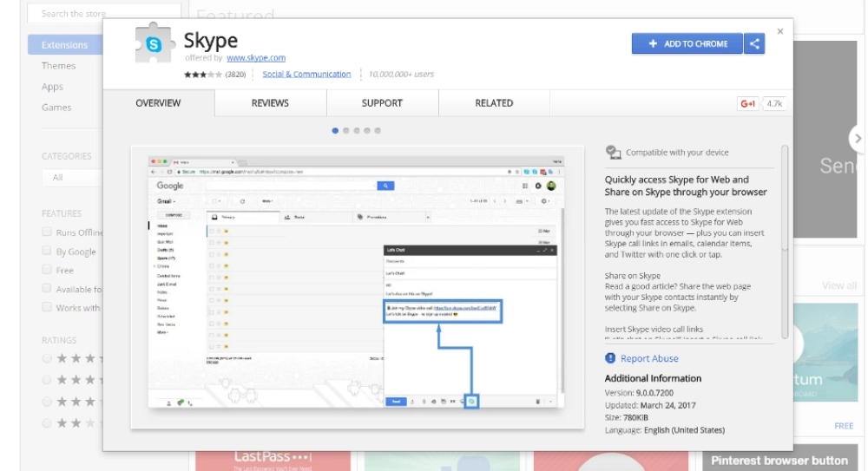Click the Report Abuse info icon

point(611,358)
